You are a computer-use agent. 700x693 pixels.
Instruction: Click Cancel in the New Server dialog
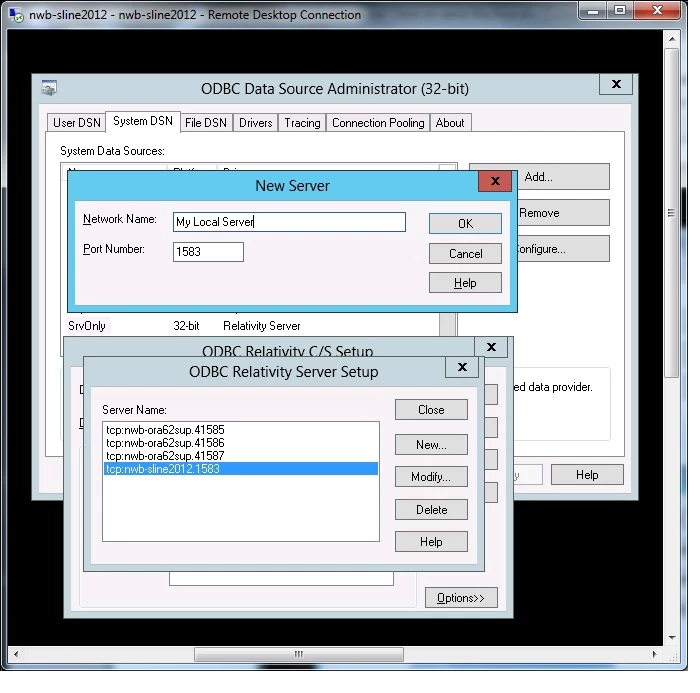point(465,254)
